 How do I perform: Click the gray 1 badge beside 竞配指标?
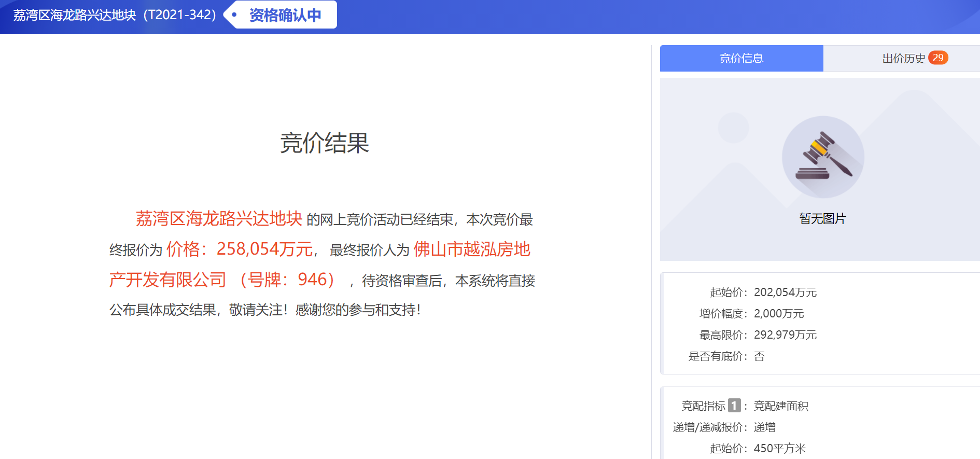[734, 406]
